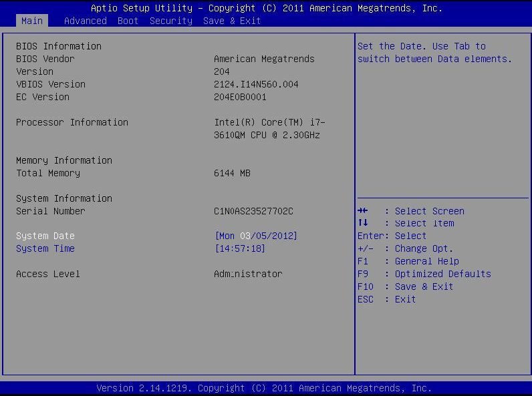Switch to the Advanced tab
Image resolution: width=532 pixels, height=396 pixels.
(85, 21)
